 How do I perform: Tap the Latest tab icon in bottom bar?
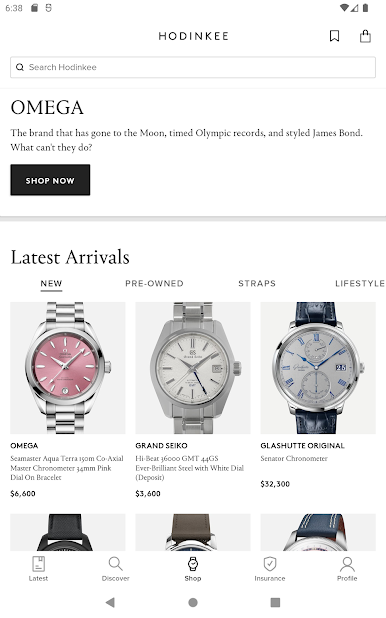(x=38, y=564)
